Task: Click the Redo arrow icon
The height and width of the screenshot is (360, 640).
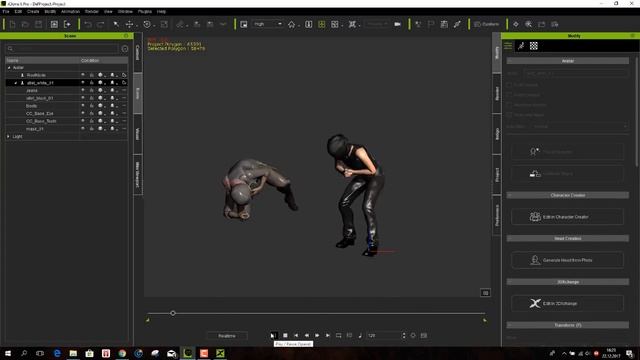Action: click(x=101, y=24)
